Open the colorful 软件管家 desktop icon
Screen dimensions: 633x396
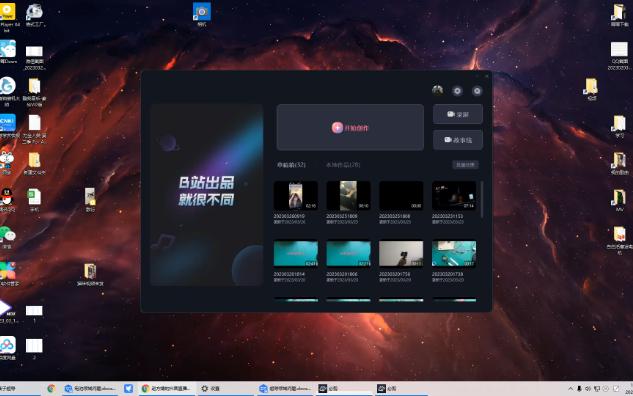(8, 273)
